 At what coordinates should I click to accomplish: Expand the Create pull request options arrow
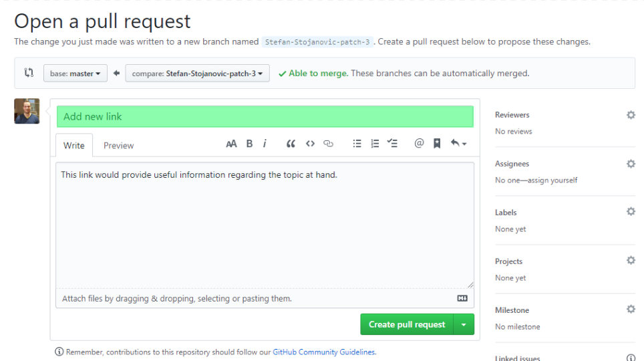(464, 325)
